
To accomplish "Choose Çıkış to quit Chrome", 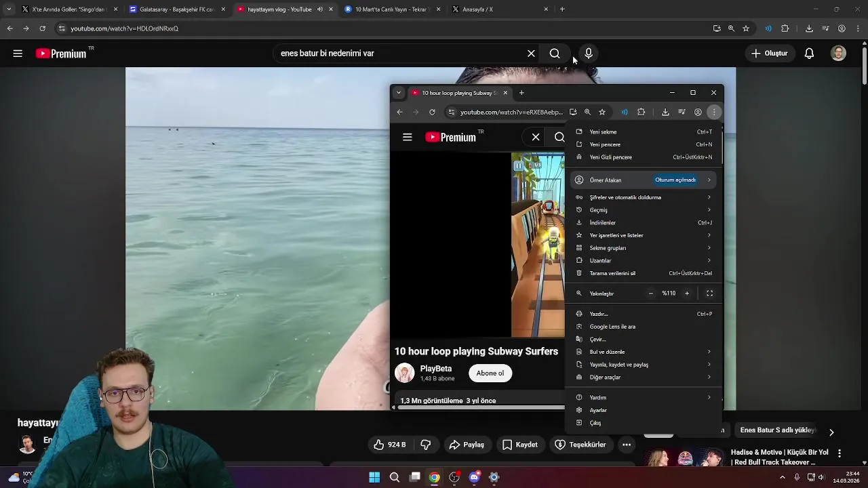I will click(644, 423).
